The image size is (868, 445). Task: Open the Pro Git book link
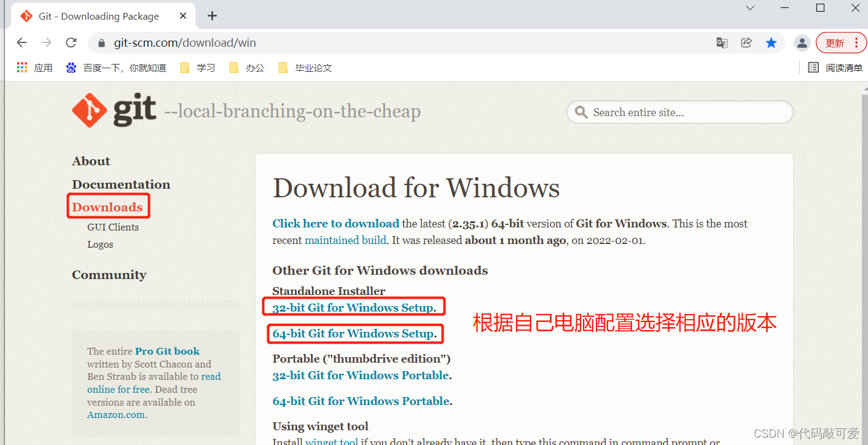point(167,352)
